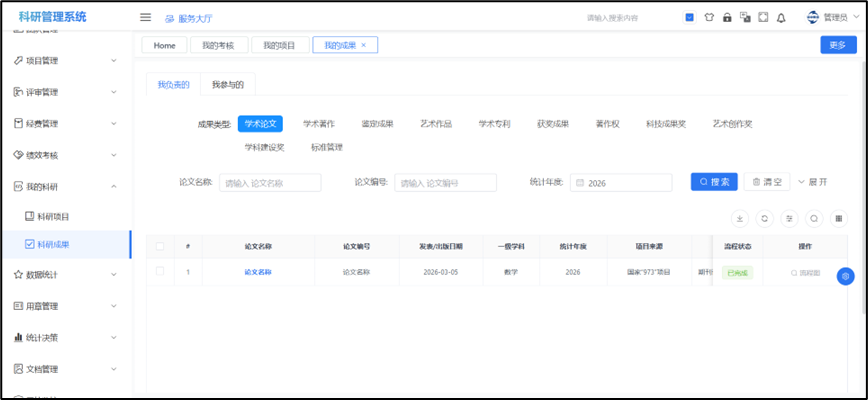Select the checkbox for row 1
The image size is (868, 400).
pyautogui.click(x=160, y=272)
